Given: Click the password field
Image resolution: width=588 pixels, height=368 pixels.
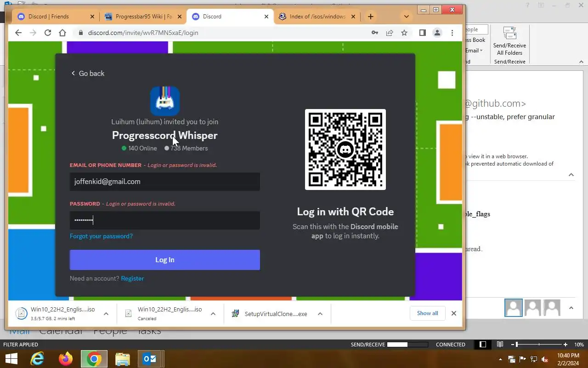Looking at the screenshot, I should [x=165, y=220].
